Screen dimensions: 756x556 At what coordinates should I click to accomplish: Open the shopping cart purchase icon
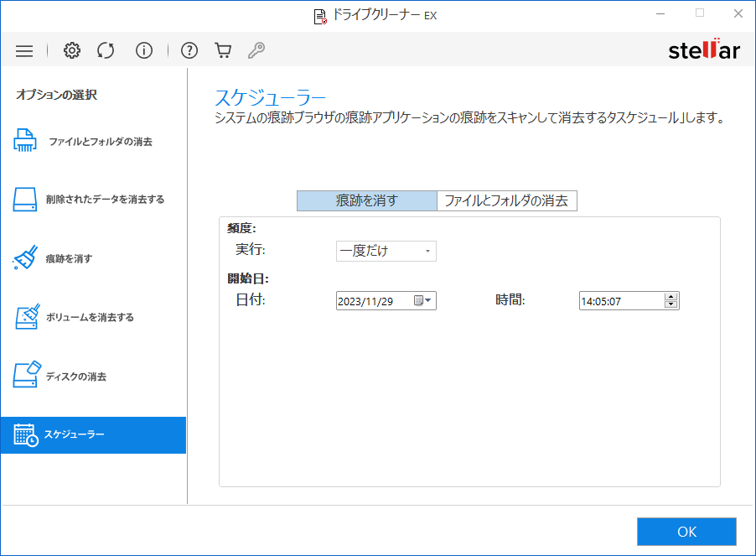(222, 50)
